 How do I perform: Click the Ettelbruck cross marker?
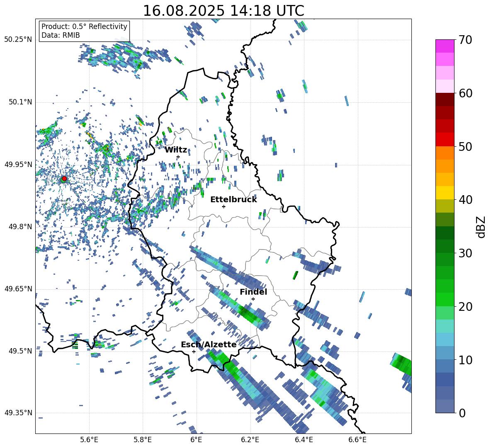pos(224,206)
